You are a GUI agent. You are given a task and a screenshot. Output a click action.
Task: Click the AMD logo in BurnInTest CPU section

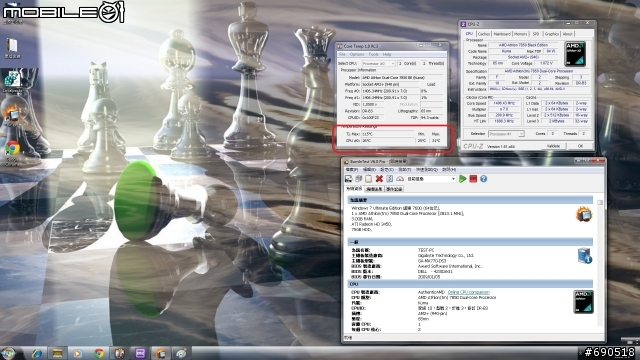click(583, 302)
